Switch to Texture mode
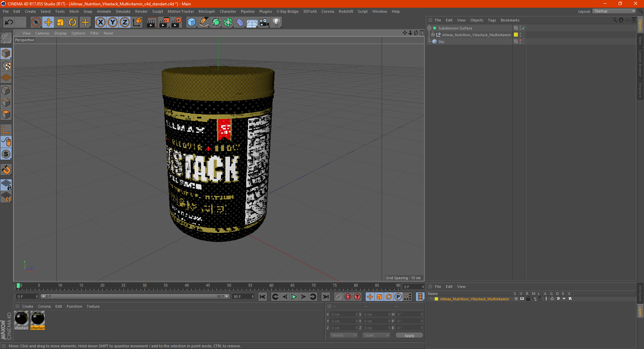The image size is (644, 349). pyautogui.click(x=6, y=66)
